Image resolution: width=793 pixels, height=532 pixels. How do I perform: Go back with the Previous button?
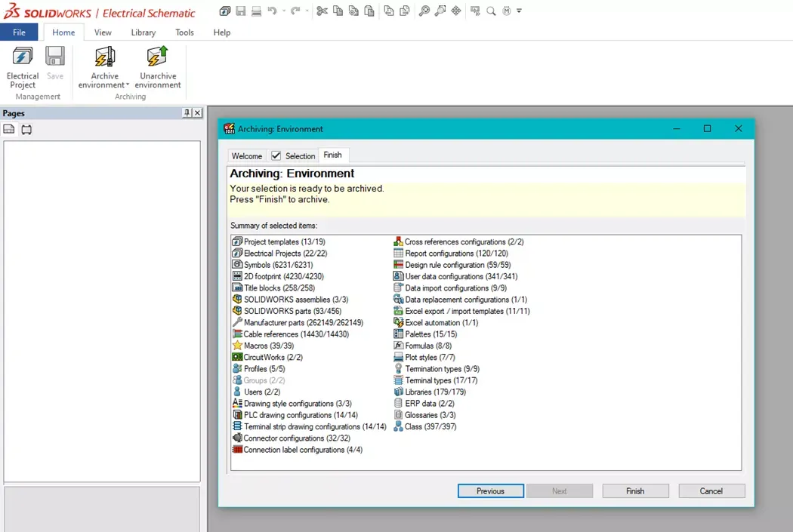[x=490, y=490]
